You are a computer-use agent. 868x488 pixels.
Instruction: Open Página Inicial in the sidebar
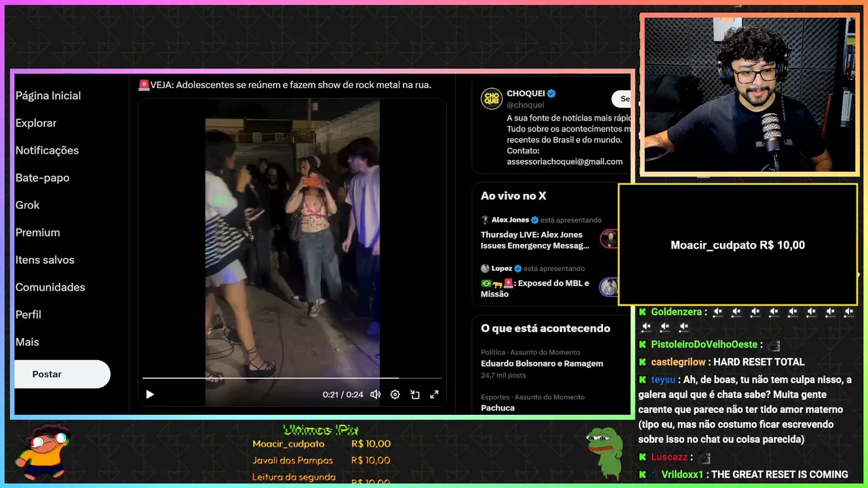(48, 96)
